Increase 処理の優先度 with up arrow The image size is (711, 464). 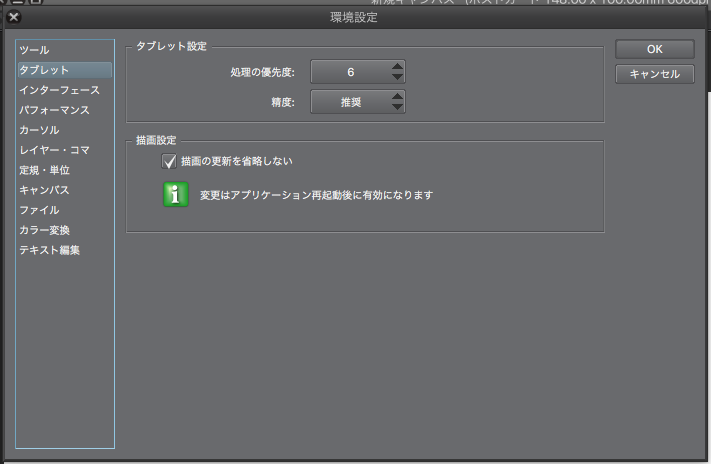397,66
